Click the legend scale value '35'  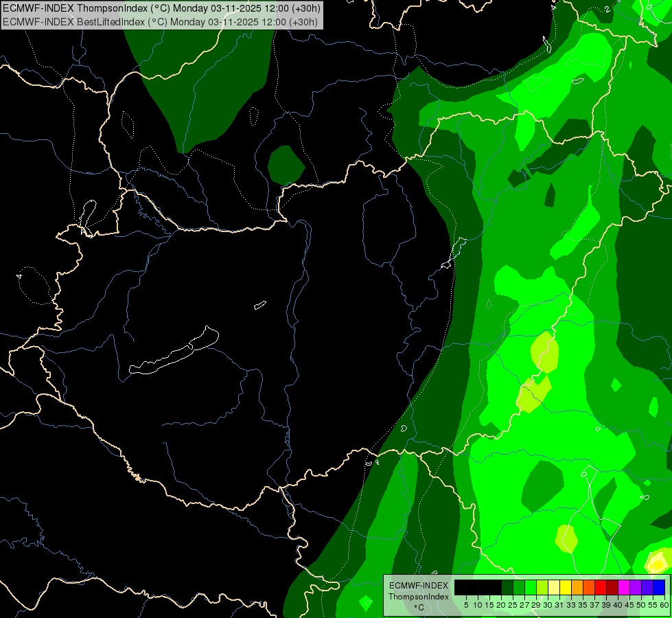coord(583,605)
